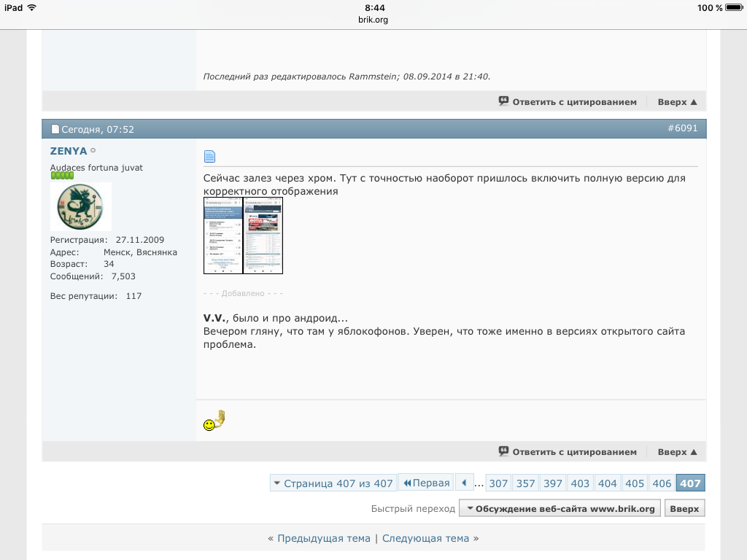
Task: Select page 403 in pagination
Action: (x=580, y=483)
